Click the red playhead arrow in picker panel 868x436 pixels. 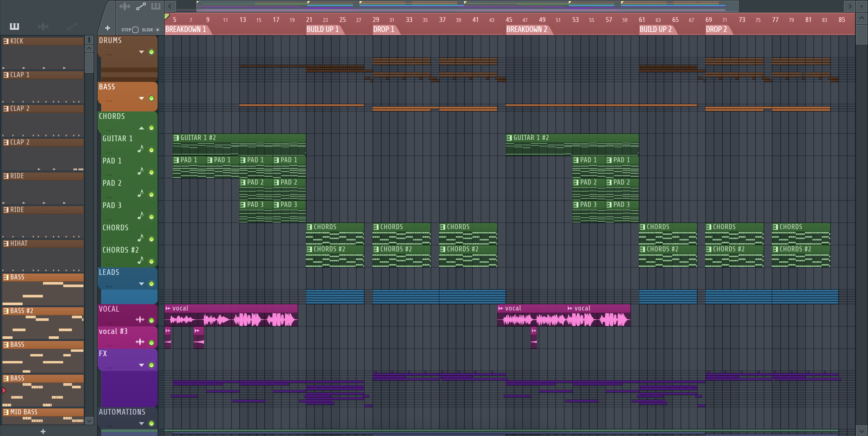coord(4,391)
